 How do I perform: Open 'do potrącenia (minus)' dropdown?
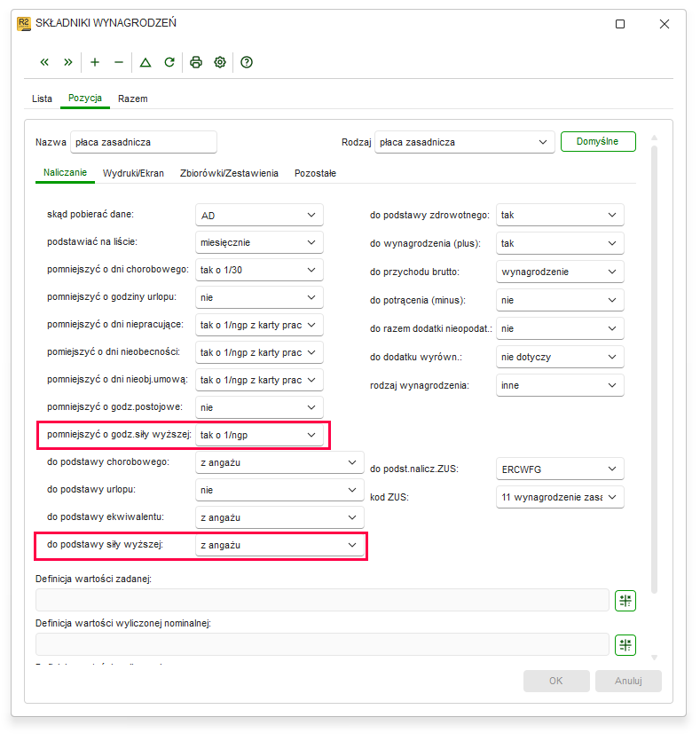[x=560, y=300]
